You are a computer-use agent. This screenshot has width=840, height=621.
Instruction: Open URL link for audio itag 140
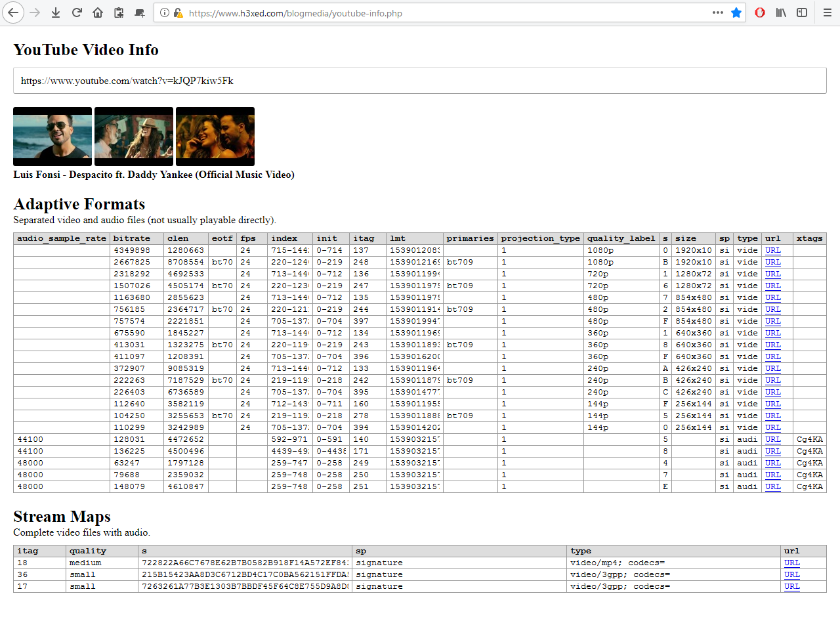tap(773, 439)
